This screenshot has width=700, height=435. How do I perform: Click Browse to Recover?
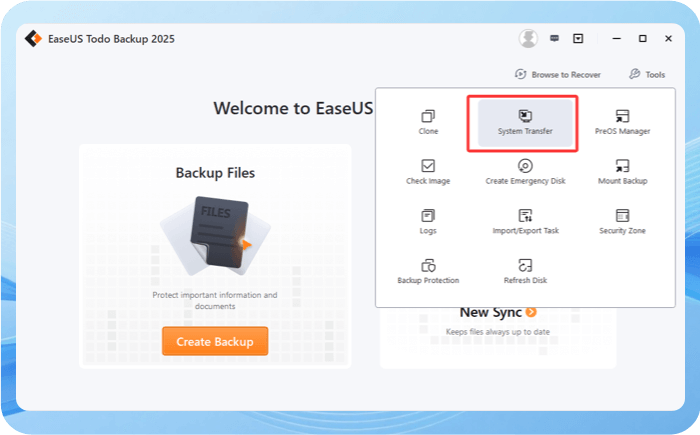(556, 74)
